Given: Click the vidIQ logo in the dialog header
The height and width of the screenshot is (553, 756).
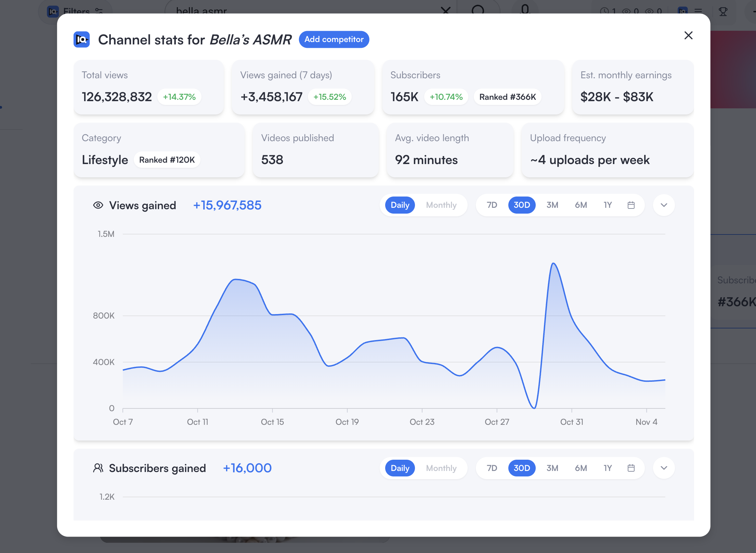Looking at the screenshot, I should click(x=82, y=40).
